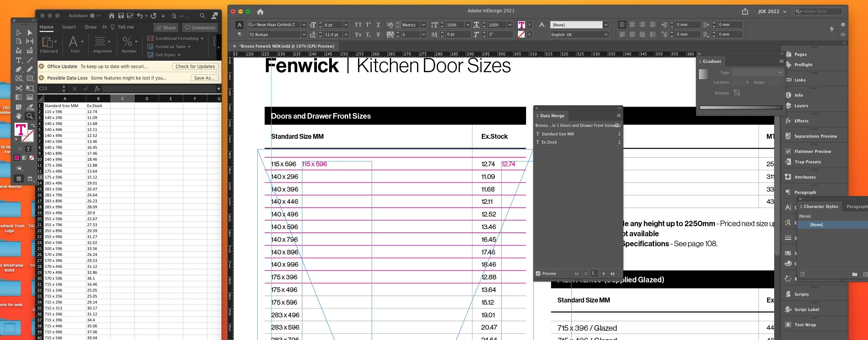Select the Line tool

[x=30, y=60]
